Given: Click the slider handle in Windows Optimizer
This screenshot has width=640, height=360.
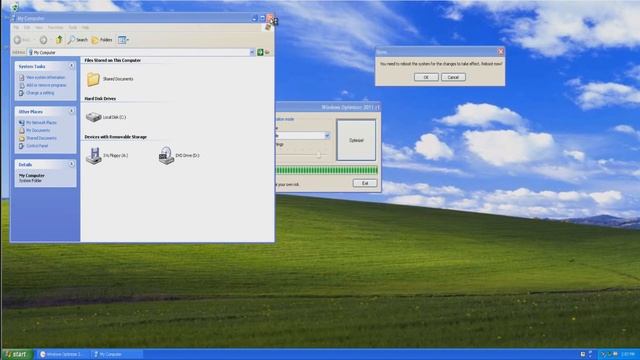Looking at the screenshot, I should pos(318,155).
